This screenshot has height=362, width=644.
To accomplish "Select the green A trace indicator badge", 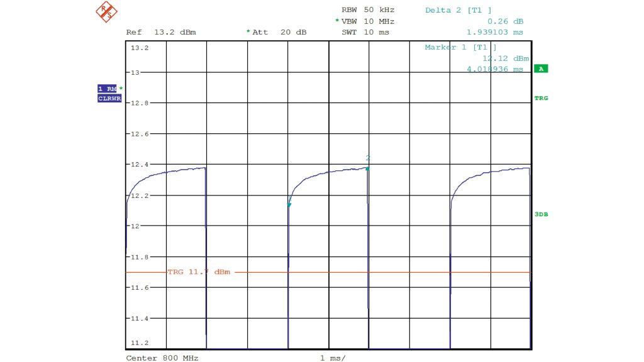I will click(540, 69).
